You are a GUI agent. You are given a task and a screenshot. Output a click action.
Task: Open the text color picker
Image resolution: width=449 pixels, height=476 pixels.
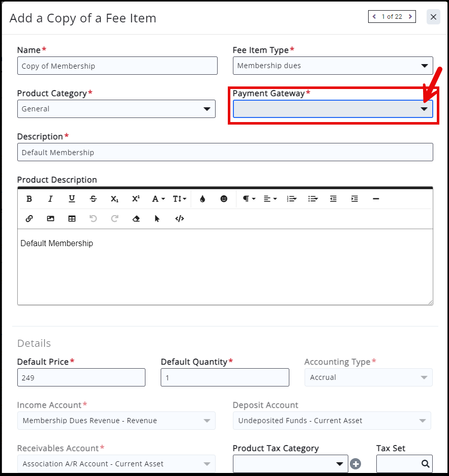[202, 199]
